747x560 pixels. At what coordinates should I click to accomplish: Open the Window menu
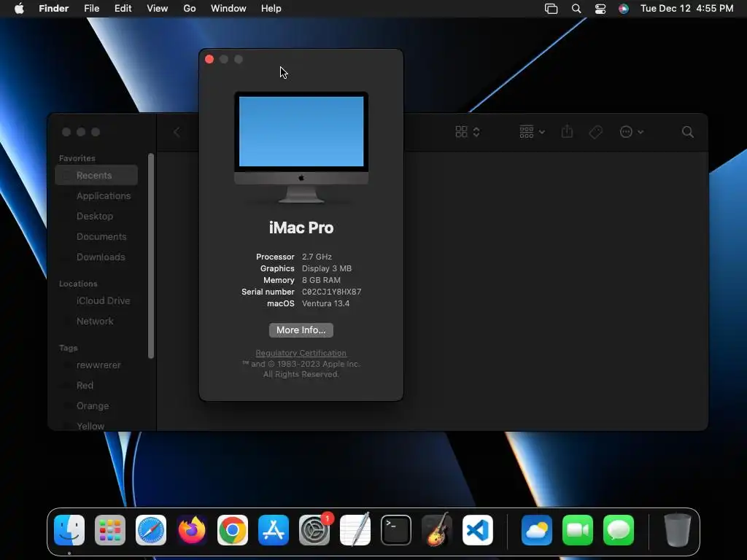click(x=228, y=9)
